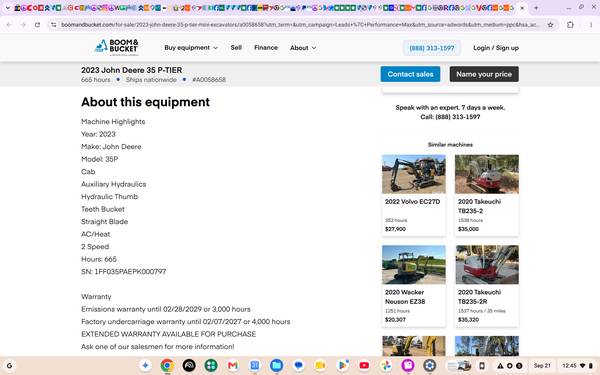View site information icon in address bar
The height and width of the screenshot is (375, 600).
54,25
